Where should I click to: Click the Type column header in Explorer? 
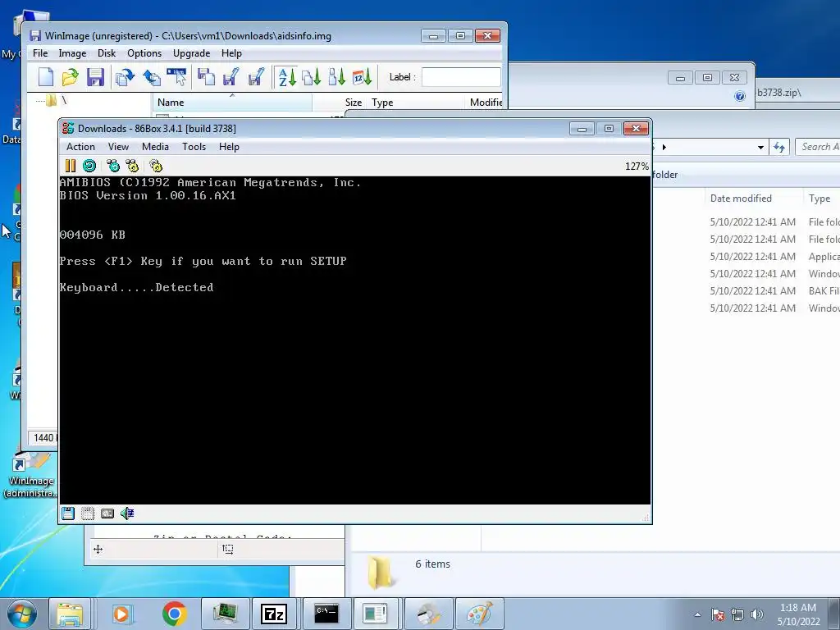[821, 199]
